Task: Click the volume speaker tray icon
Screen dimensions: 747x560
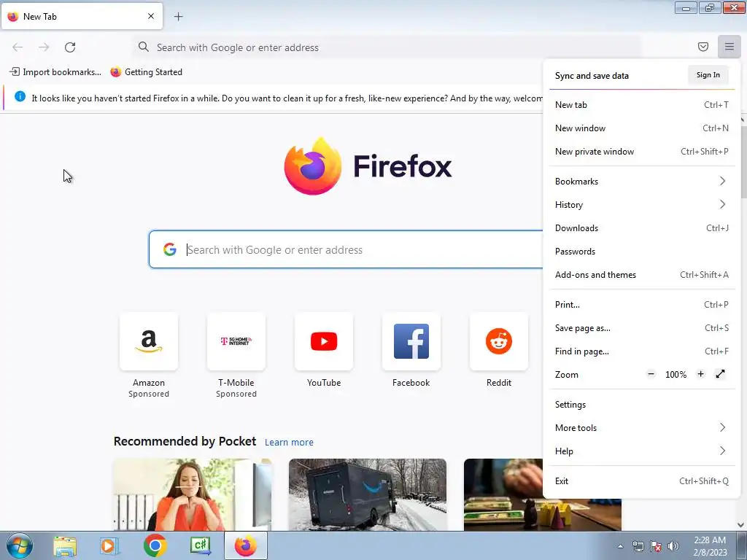Action: (x=673, y=546)
